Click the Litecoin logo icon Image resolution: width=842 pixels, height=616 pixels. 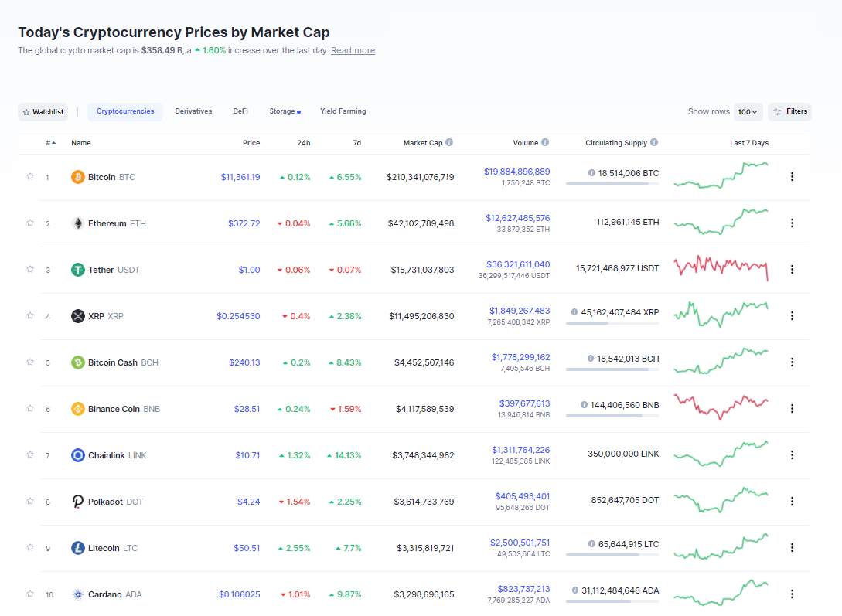tap(78, 548)
